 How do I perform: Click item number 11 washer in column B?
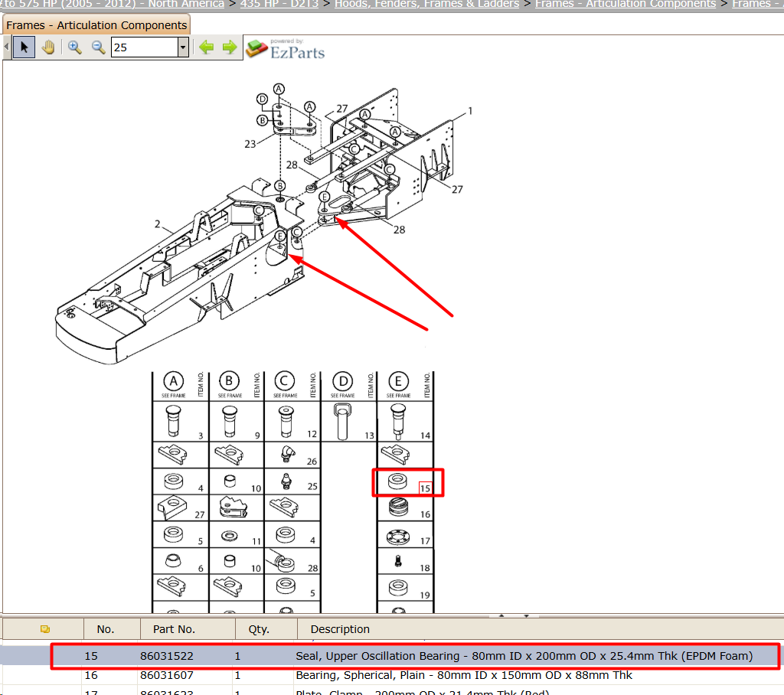click(230, 536)
